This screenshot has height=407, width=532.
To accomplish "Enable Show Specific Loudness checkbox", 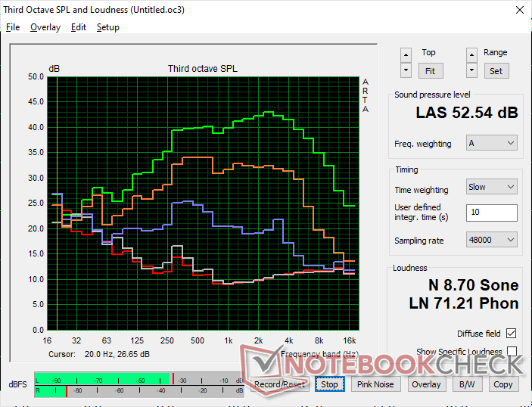I will pyautogui.click(x=512, y=351).
